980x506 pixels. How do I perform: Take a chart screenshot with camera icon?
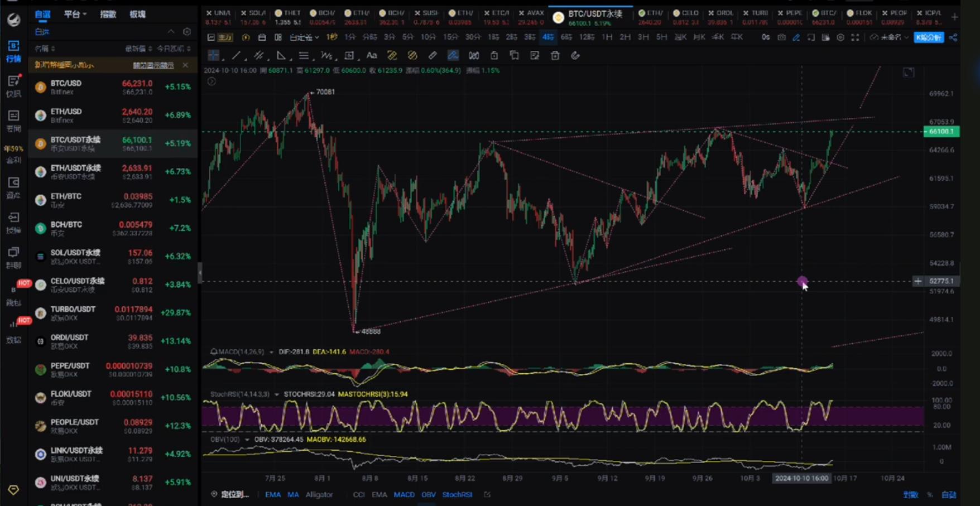(781, 37)
